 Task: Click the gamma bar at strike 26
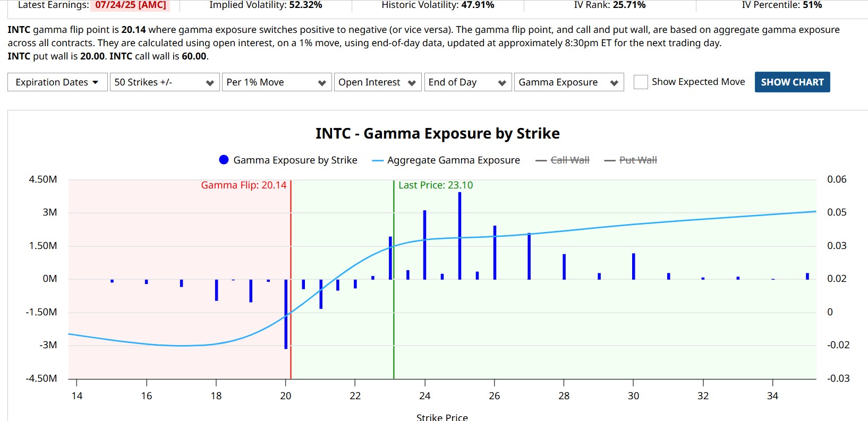pos(495,253)
